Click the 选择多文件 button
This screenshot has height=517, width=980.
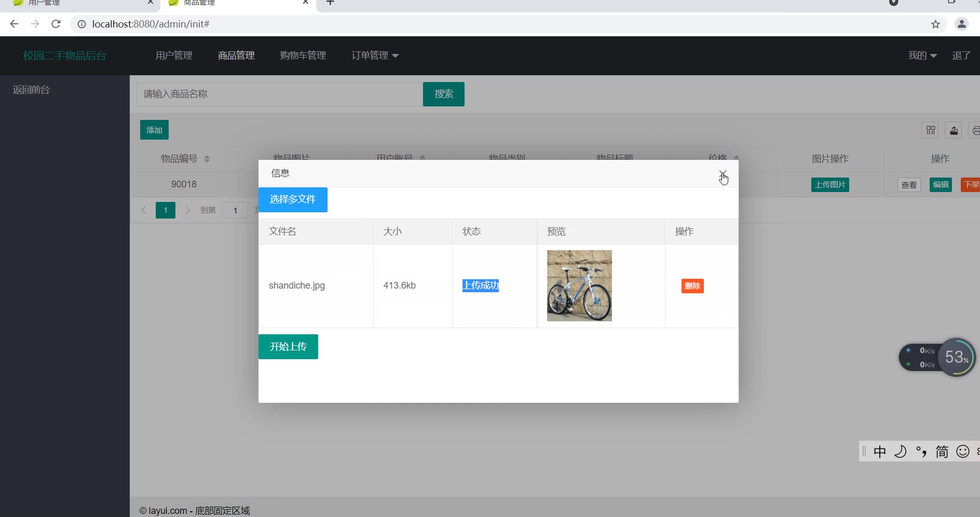click(x=293, y=199)
